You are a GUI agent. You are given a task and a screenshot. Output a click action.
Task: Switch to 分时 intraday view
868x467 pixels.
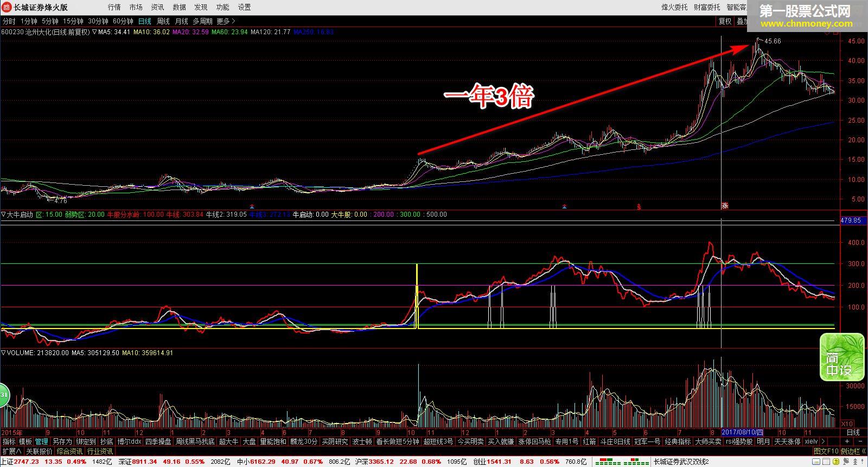pyautogui.click(x=9, y=21)
